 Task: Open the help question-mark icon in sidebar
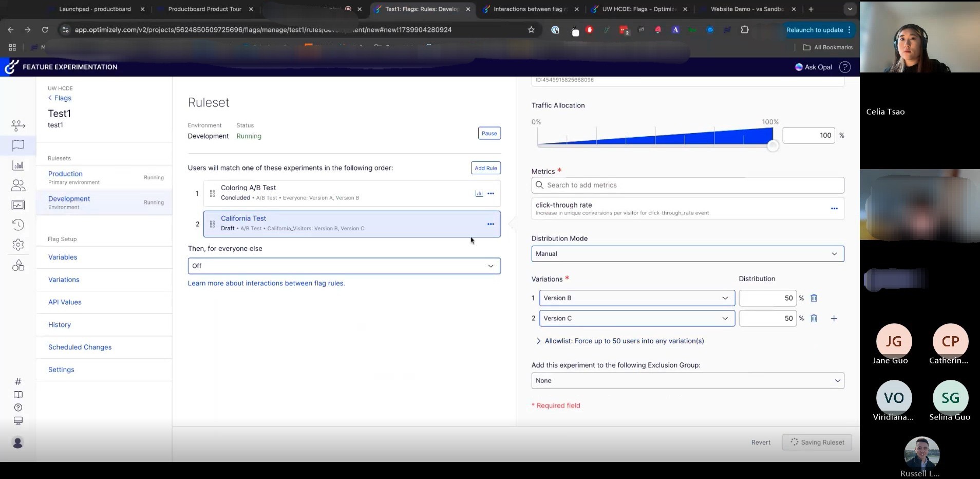[x=18, y=408]
